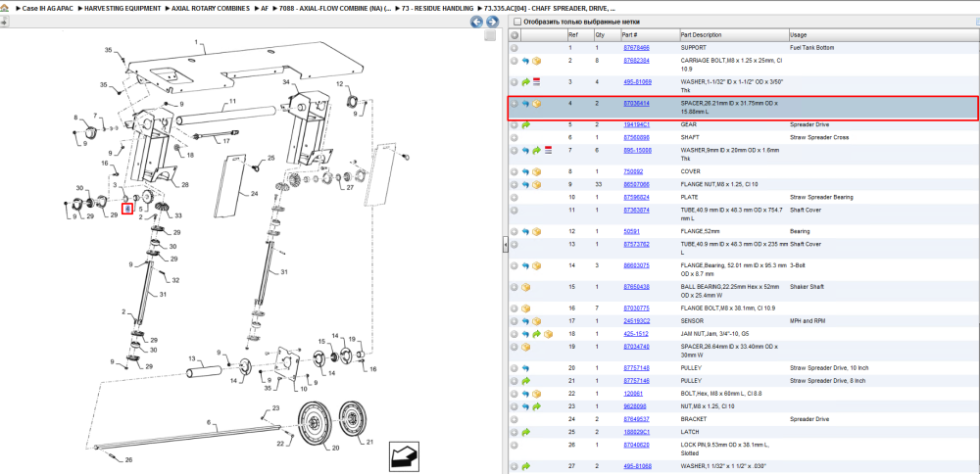Click the Usage column header
This screenshot has height=474, width=980.
point(798,35)
